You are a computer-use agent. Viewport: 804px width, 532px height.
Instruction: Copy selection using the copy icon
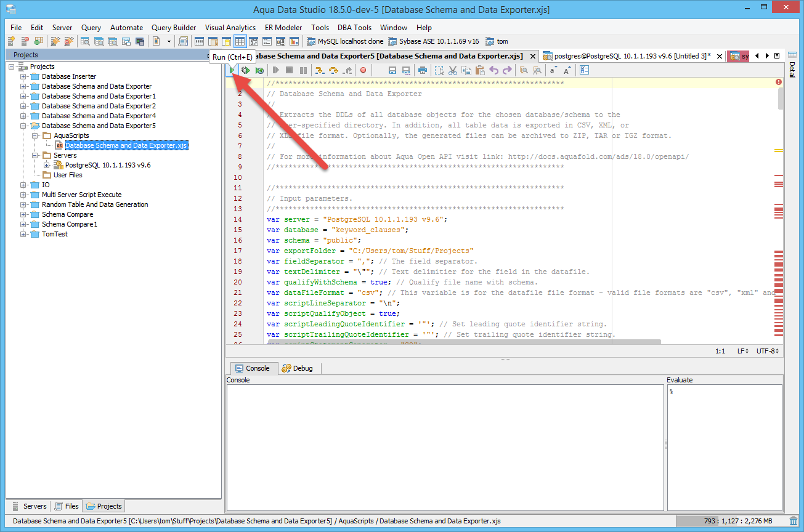[466, 70]
